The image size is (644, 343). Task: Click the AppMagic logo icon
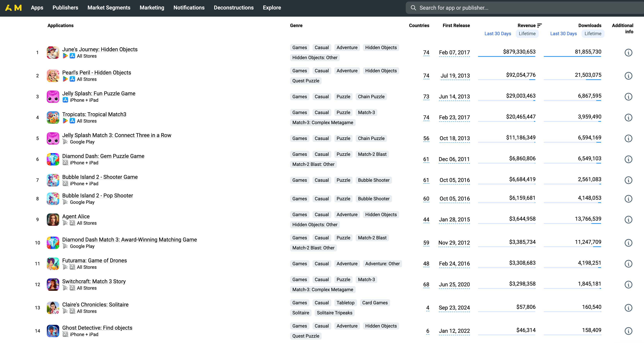click(x=13, y=8)
